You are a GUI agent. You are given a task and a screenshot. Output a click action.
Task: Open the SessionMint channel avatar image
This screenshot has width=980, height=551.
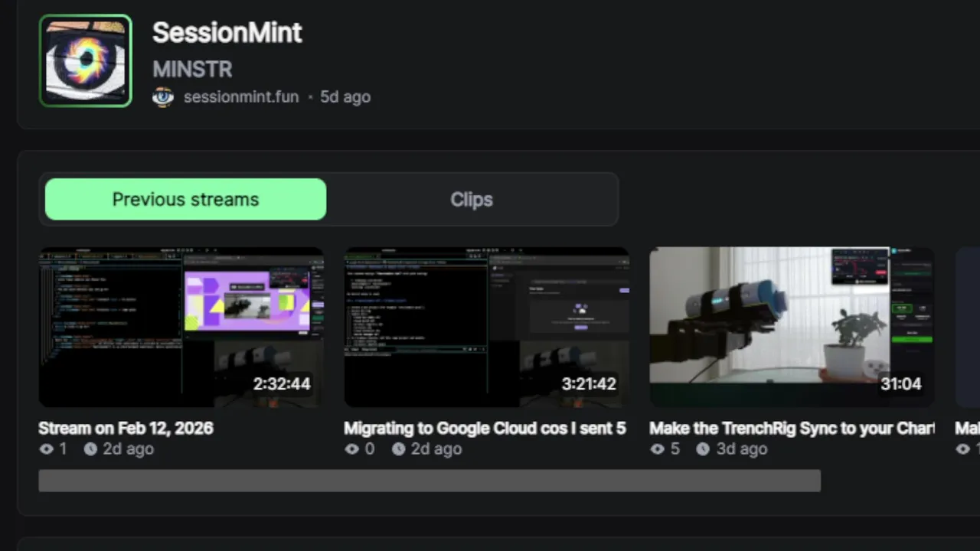(86, 60)
